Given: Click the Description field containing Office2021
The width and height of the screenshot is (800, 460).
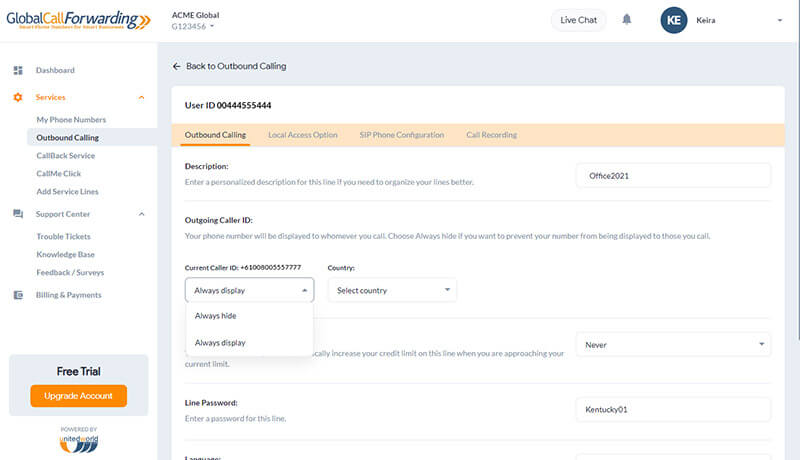Looking at the screenshot, I should coord(673,175).
